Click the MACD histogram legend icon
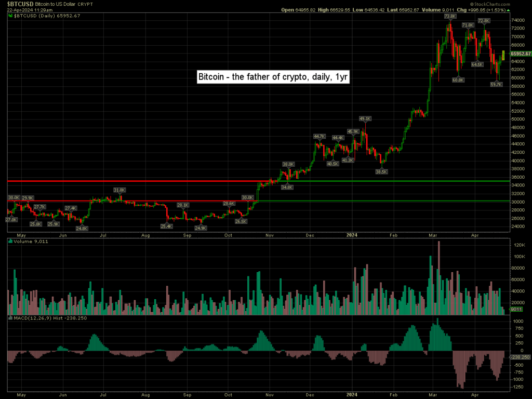Screen dimensions: 532x399 click(10, 317)
